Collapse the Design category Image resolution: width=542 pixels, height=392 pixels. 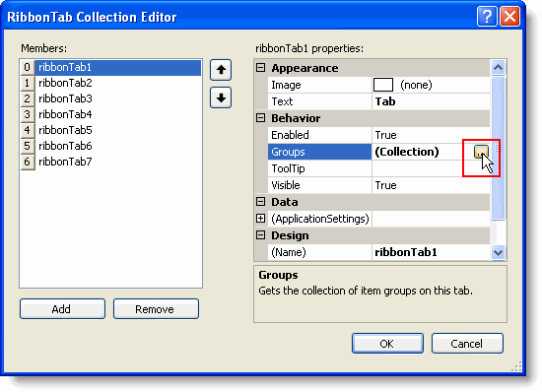click(x=260, y=235)
